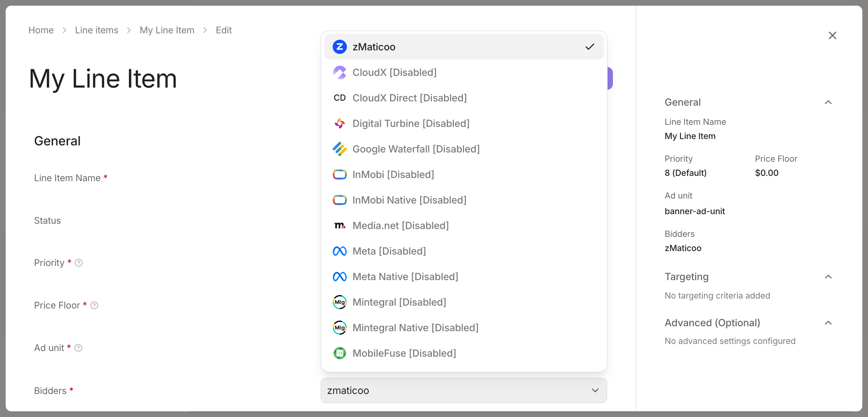Screen dimensions: 868x417
Task: Click the Priority help icon
Action: [x=79, y=263]
